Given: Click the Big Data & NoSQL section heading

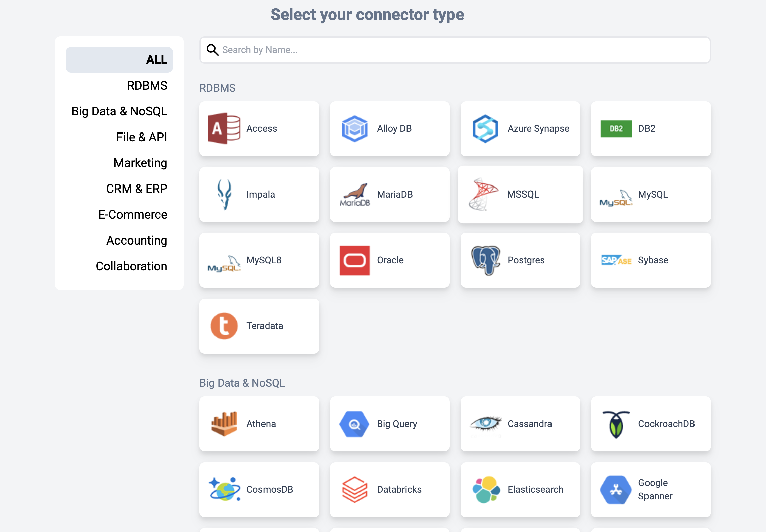Looking at the screenshot, I should [242, 383].
